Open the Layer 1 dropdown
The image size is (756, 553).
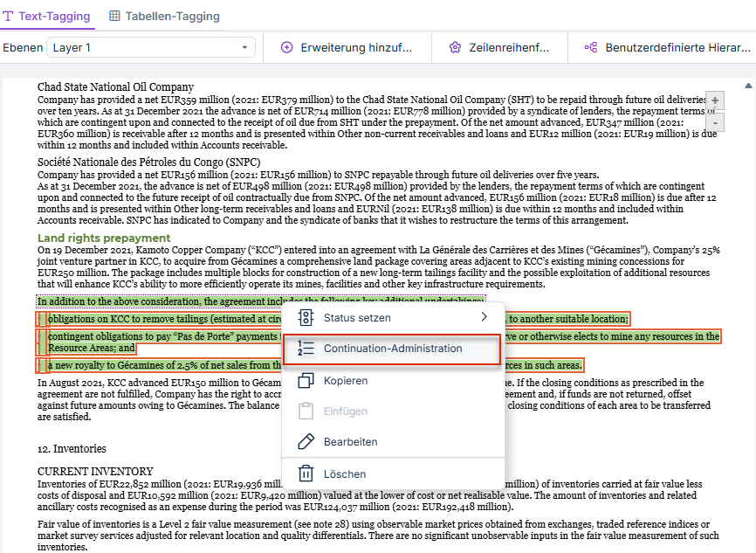point(150,47)
